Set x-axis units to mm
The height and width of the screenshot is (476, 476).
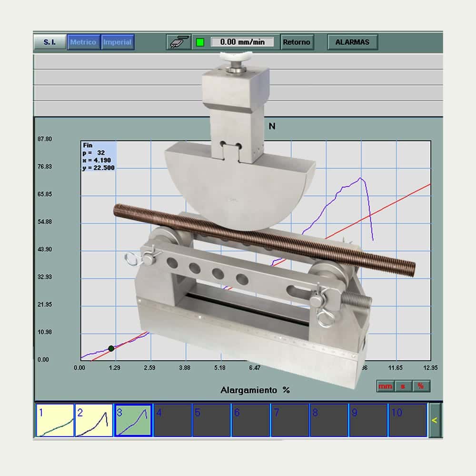(x=385, y=386)
